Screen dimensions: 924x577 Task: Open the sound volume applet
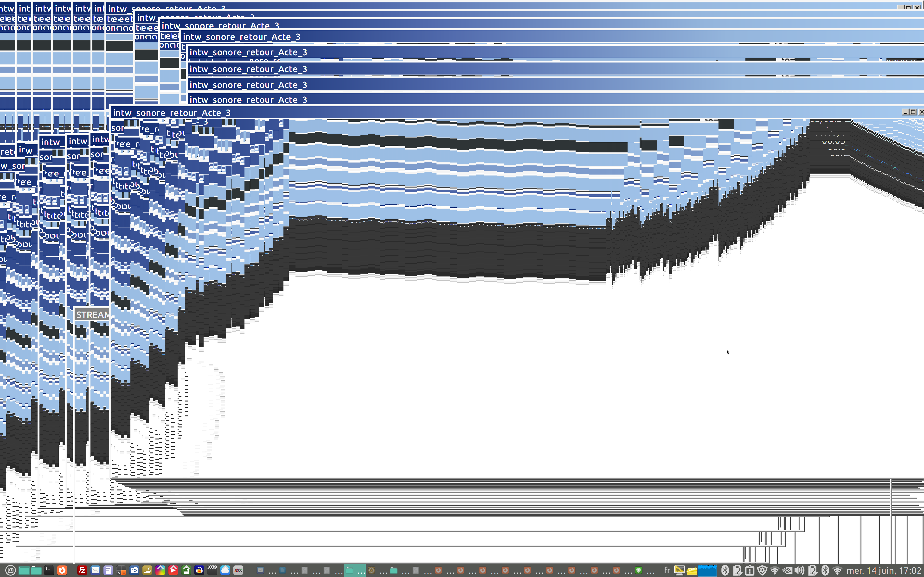click(x=799, y=571)
